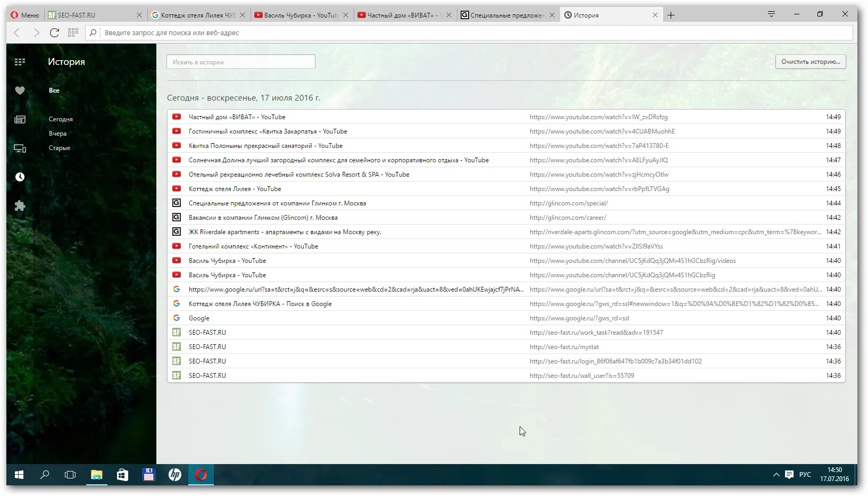Close the SEO-FAST.RU tab
Screen dimensions: 868x496
139,15
